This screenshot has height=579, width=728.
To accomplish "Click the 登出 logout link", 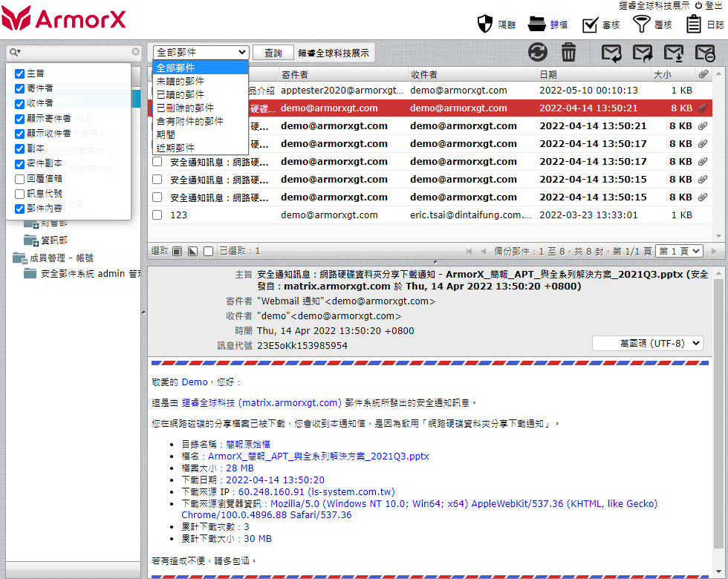I will 714,6.
